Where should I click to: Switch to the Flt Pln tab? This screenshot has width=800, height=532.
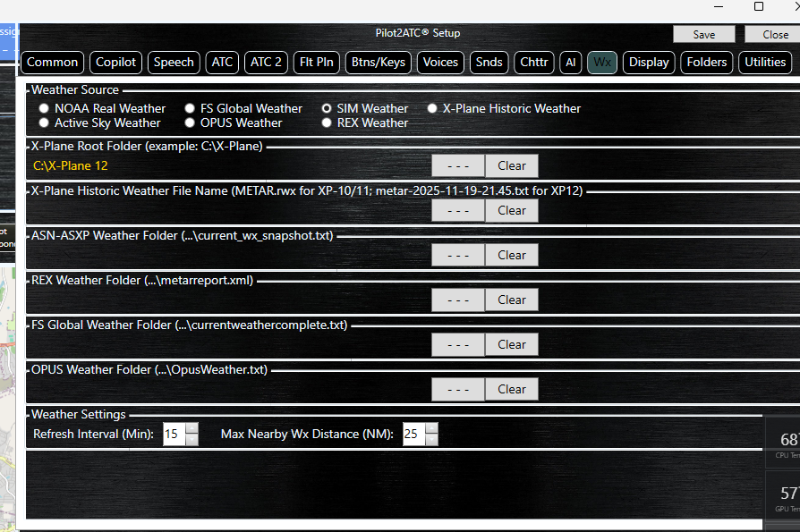pyautogui.click(x=316, y=63)
